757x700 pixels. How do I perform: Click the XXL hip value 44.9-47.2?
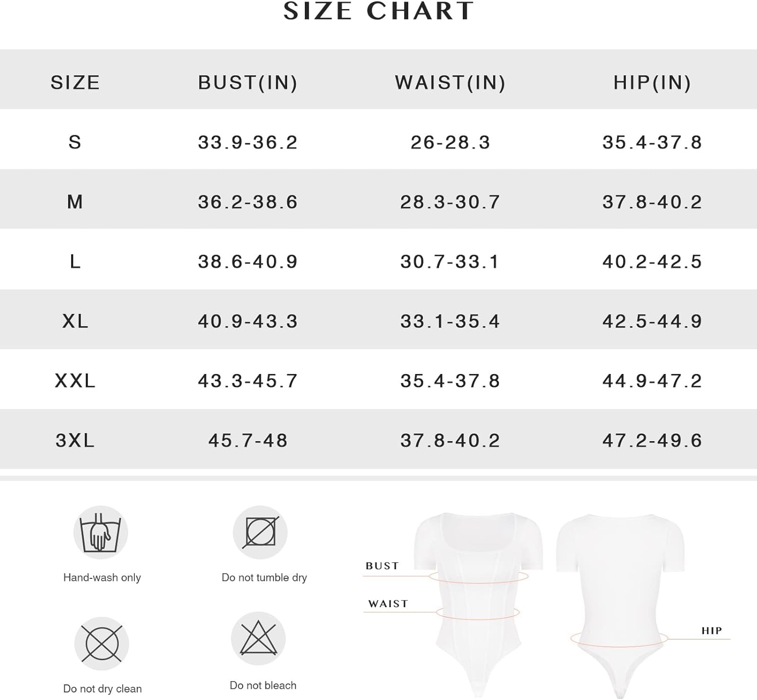[652, 381]
